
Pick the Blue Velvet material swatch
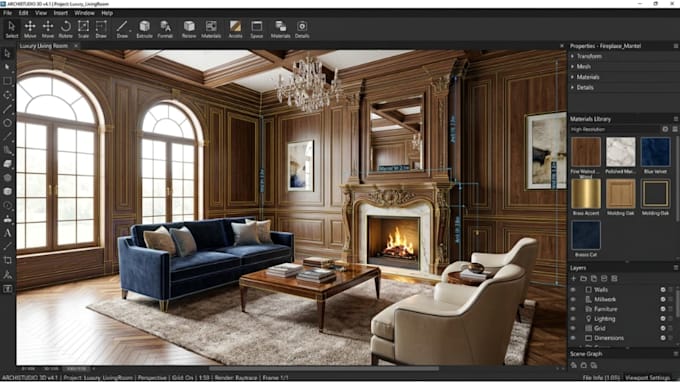click(x=655, y=152)
